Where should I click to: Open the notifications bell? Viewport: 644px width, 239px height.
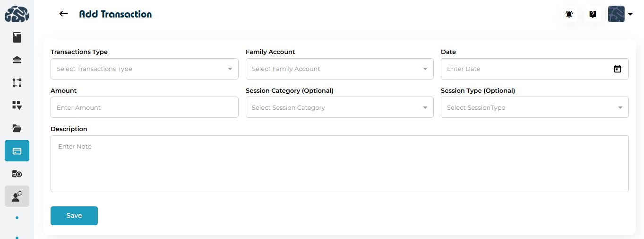[x=569, y=14]
